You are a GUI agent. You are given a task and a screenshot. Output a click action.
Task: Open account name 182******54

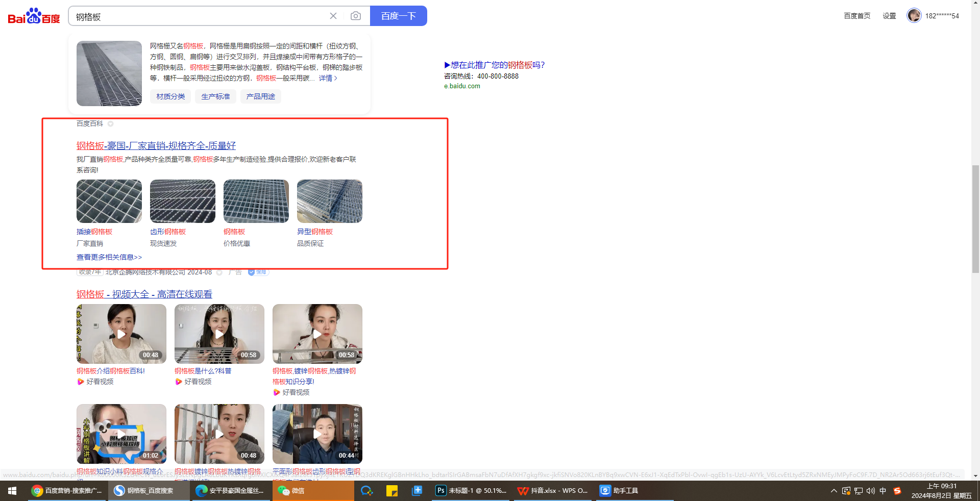click(x=942, y=16)
